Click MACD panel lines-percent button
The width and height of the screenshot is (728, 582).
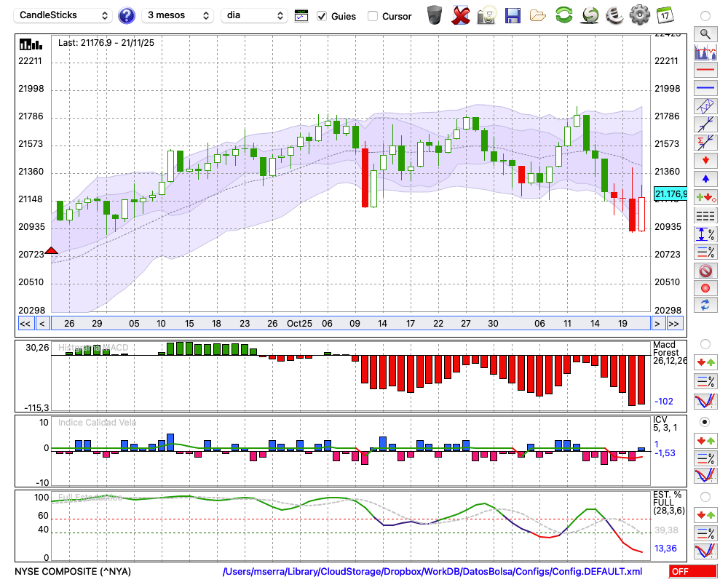705,381
